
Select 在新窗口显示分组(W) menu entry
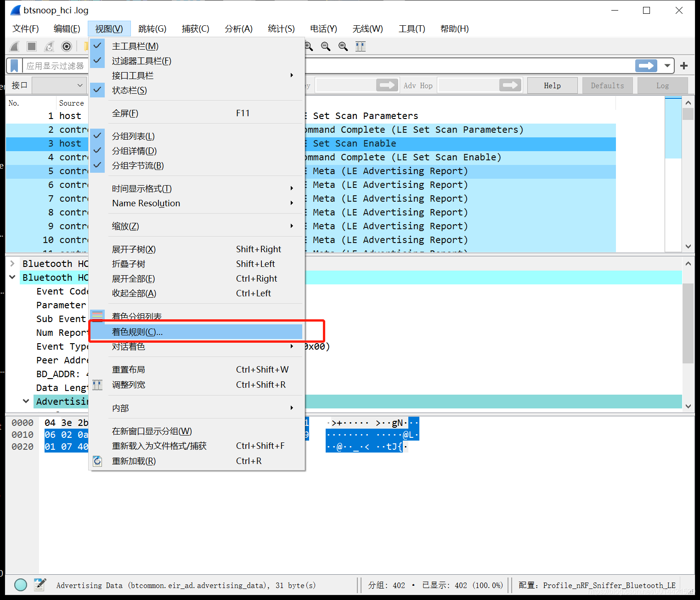[197, 431]
